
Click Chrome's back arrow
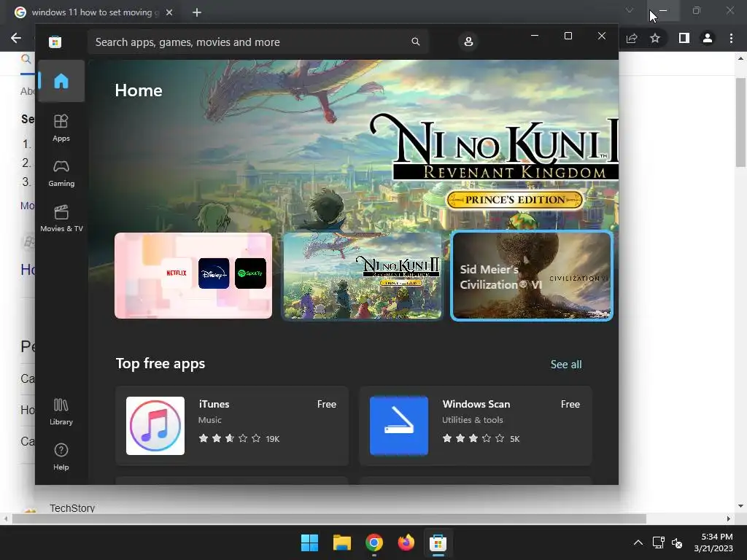16,38
